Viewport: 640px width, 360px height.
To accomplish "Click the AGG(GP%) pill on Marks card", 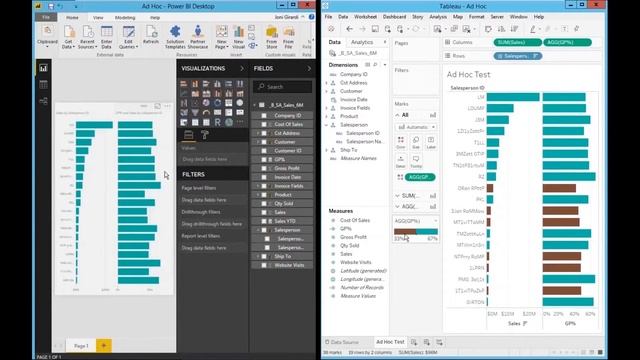I will [x=420, y=177].
